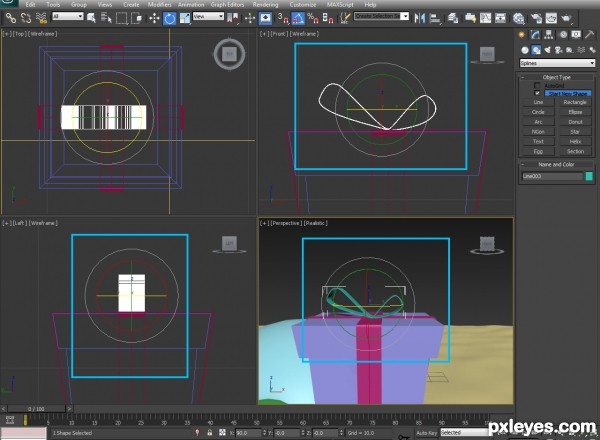Viewport: 600px width, 440px height.
Task: Click the Render Production teapot icon
Action: 566,18
